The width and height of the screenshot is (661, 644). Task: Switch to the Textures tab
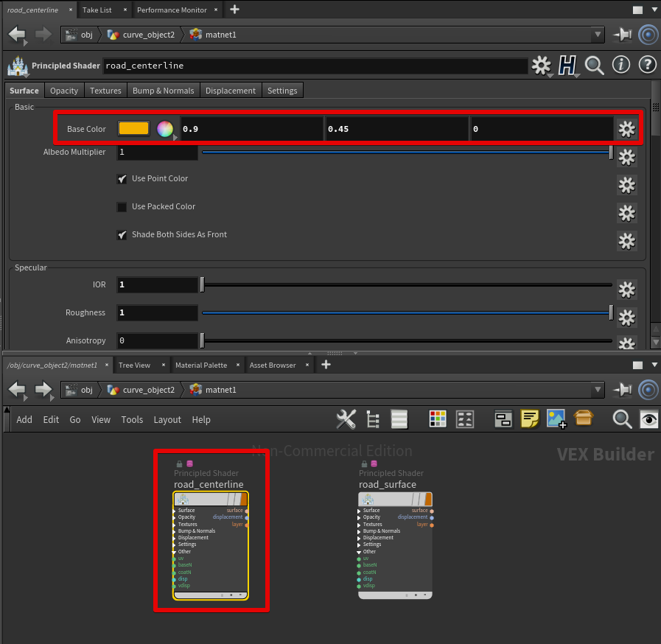[x=105, y=91]
